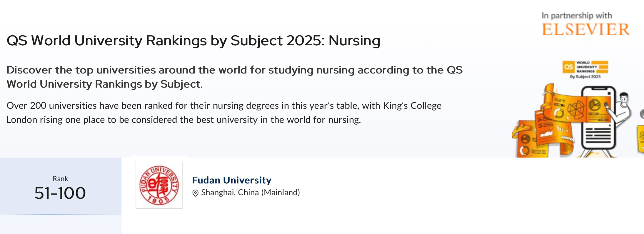The width and height of the screenshot is (644, 234).
Task: Click the 'Over 200 universities' paragraph
Action: coord(224,113)
